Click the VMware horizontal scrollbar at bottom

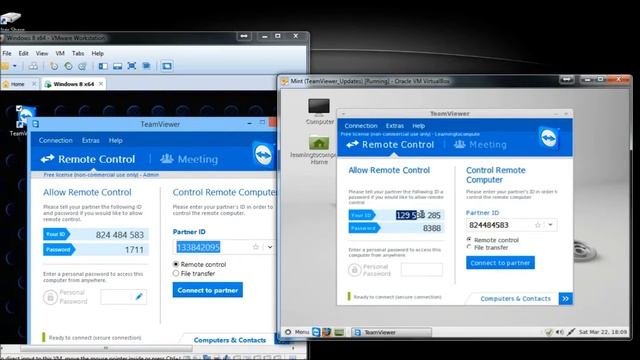coord(106,348)
